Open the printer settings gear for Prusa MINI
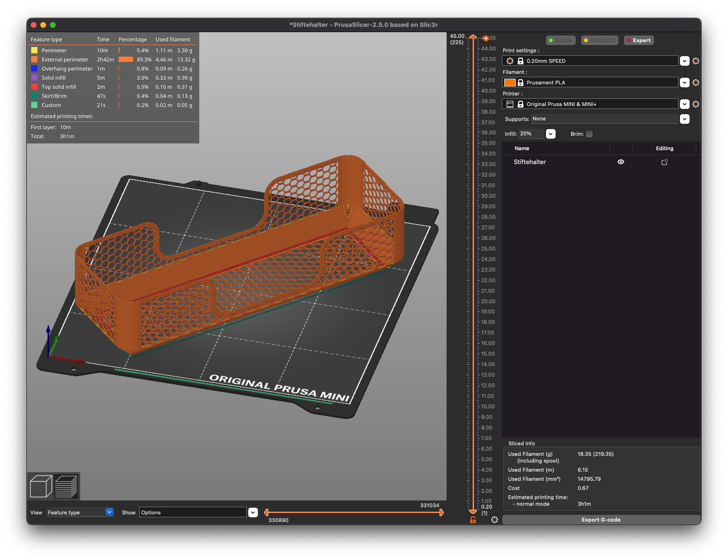The image size is (728, 560). (696, 104)
